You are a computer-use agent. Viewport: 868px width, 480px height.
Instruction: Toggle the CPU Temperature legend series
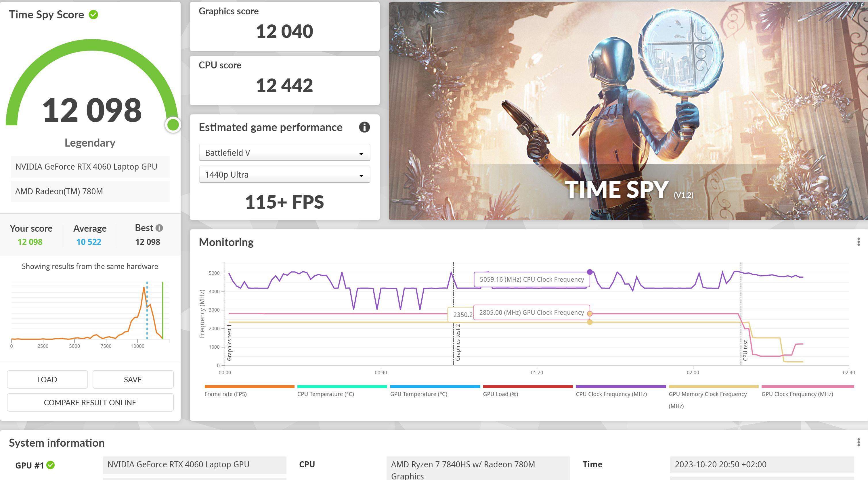(x=326, y=394)
